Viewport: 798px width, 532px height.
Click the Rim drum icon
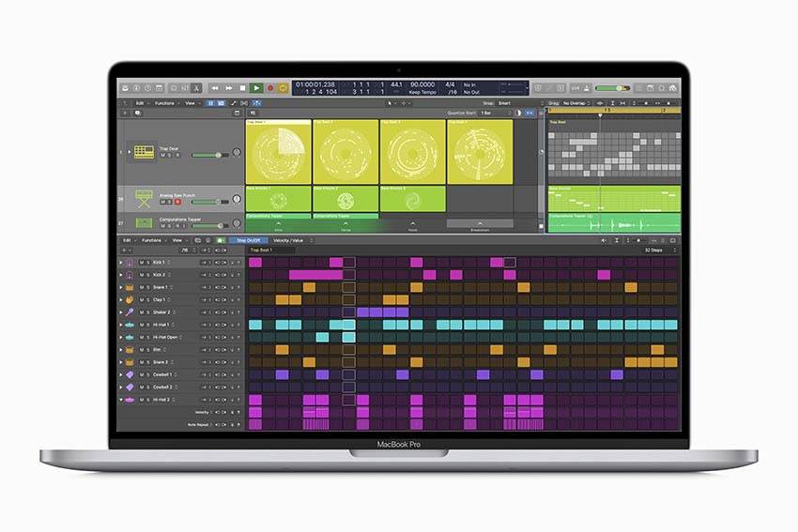pyautogui.click(x=130, y=350)
